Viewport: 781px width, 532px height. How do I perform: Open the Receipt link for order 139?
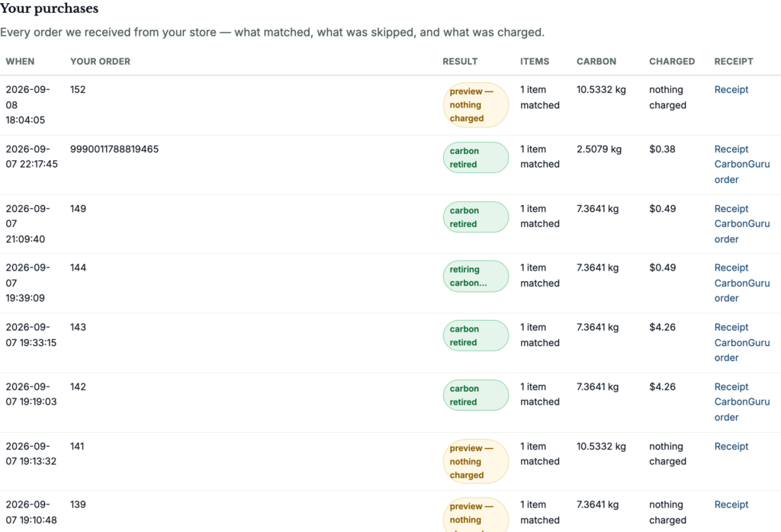pos(731,505)
